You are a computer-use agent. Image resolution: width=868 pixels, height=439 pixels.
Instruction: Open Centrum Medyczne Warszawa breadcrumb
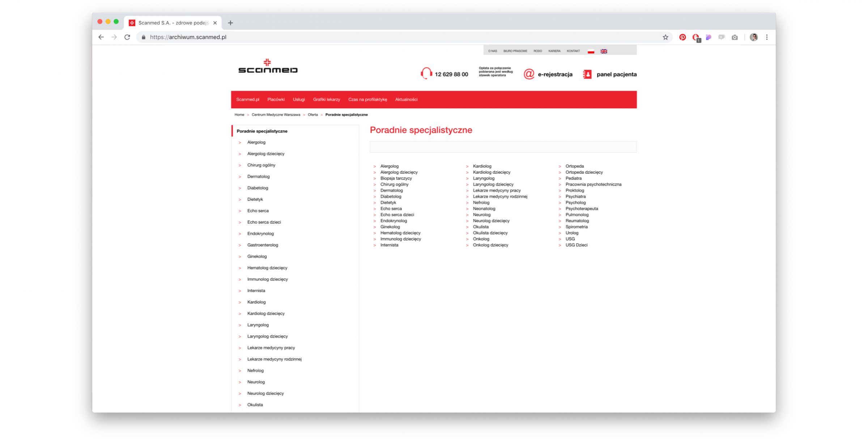276,115
